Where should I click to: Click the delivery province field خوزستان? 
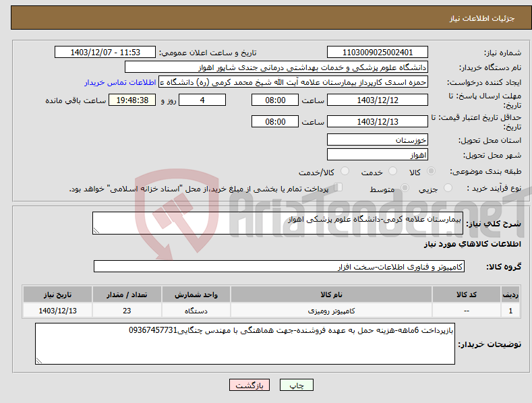click(378, 139)
